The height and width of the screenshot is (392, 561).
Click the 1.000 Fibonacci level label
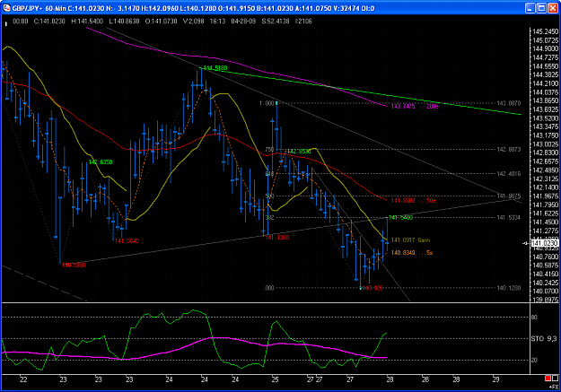coord(267,103)
